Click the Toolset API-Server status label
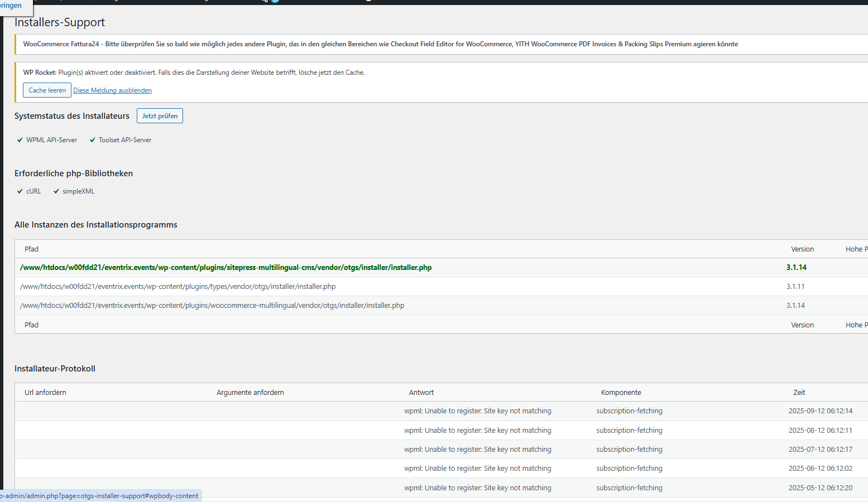 point(125,140)
